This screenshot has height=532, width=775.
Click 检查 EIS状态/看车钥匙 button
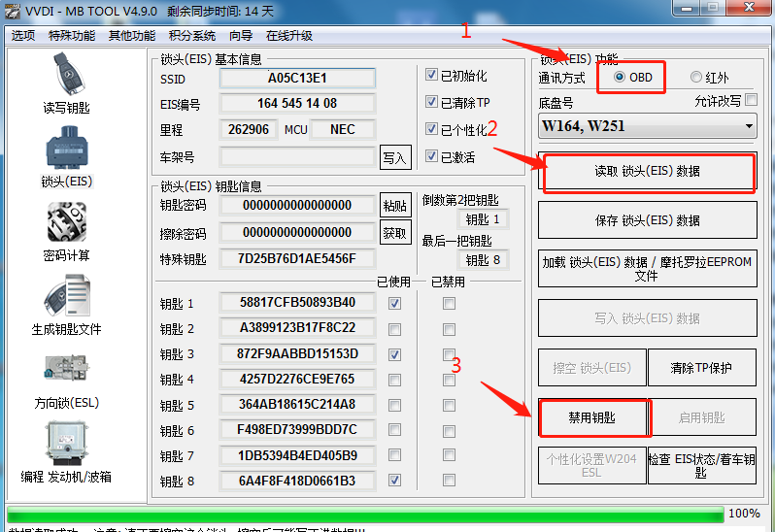pos(701,466)
